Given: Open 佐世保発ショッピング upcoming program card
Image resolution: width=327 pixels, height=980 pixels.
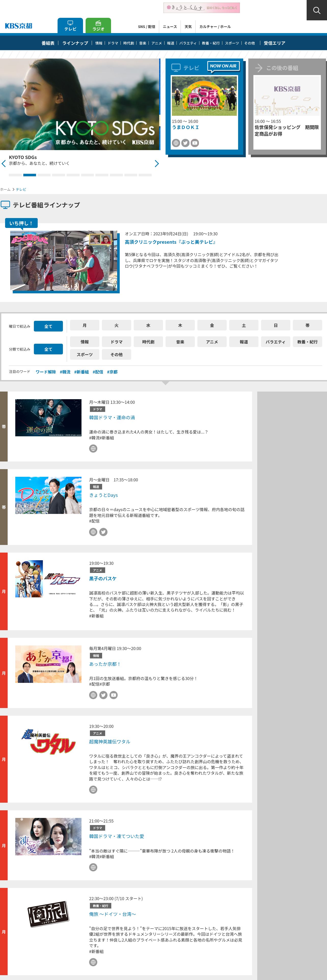Looking at the screenshot, I should pyautogui.click(x=287, y=112).
